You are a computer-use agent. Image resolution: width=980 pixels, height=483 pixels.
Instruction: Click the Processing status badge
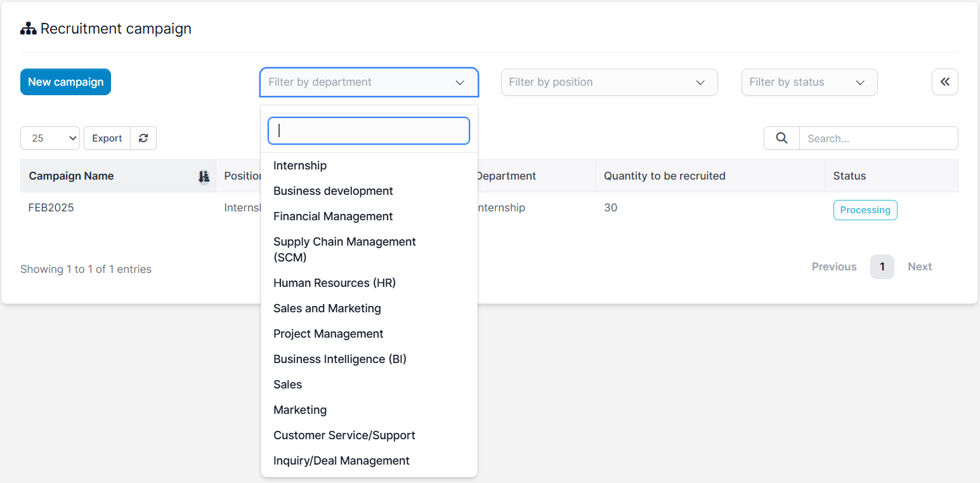tap(865, 210)
